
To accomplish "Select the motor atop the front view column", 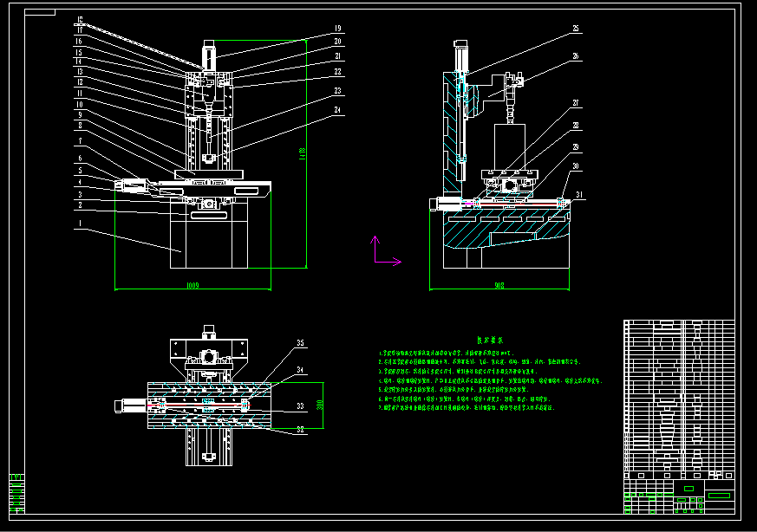I will click(209, 55).
